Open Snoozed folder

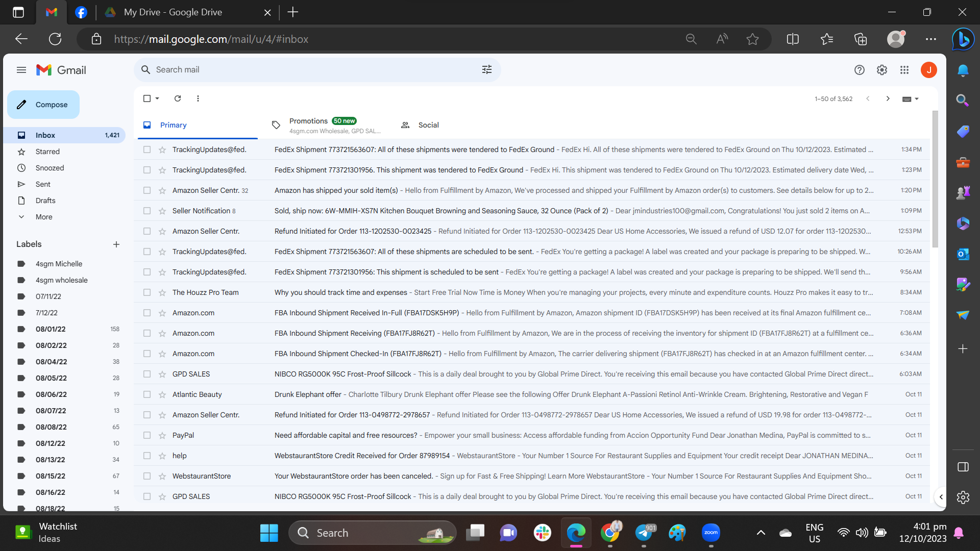pyautogui.click(x=50, y=168)
